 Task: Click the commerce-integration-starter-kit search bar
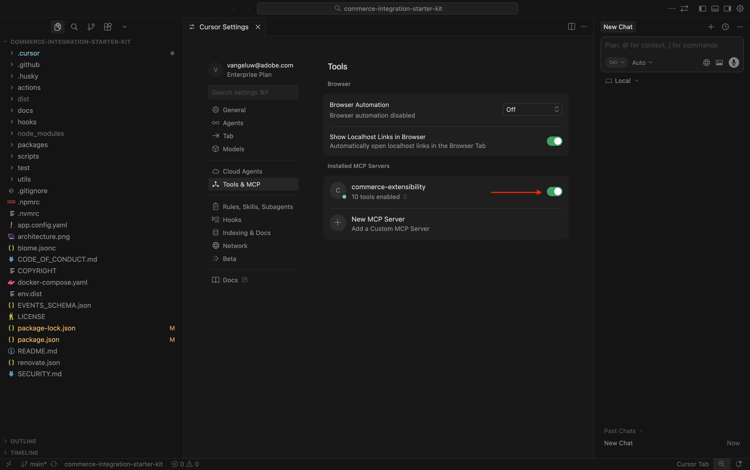(387, 9)
